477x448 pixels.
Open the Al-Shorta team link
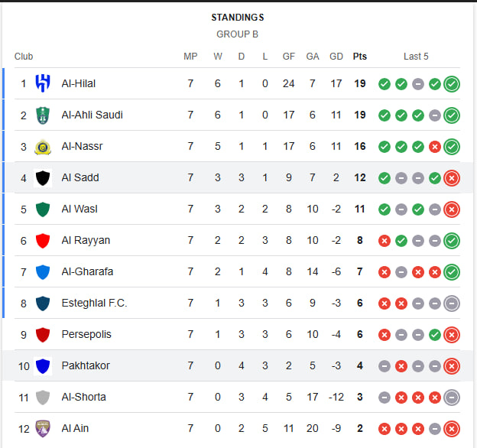click(x=84, y=397)
